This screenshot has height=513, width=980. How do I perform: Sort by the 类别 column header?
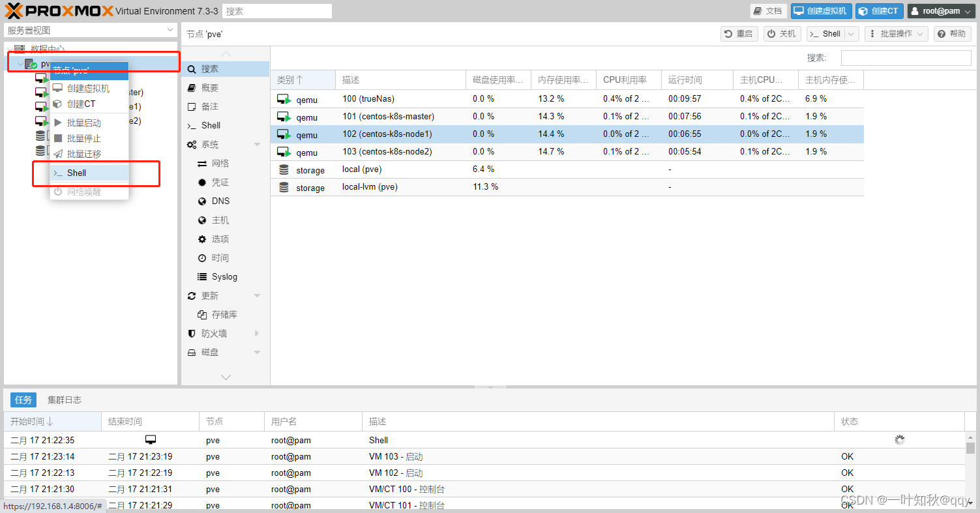point(303,80)
